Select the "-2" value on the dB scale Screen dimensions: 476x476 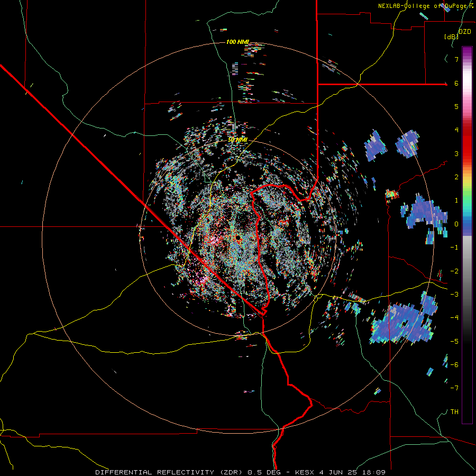(x=454, y=271)
